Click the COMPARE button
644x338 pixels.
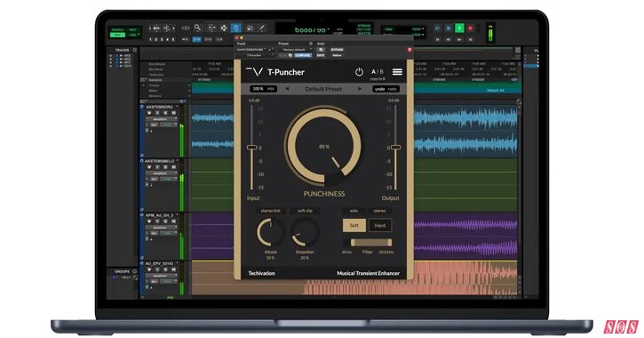(x=302, y=55)
